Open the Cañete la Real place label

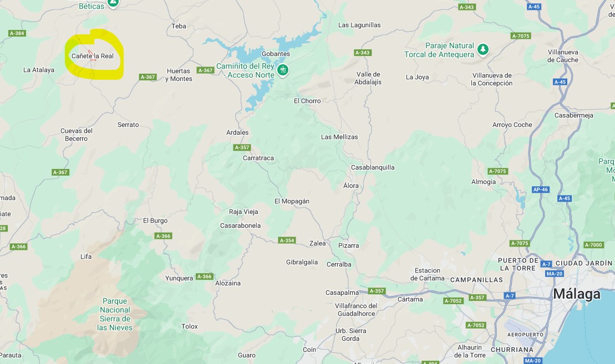93,56
